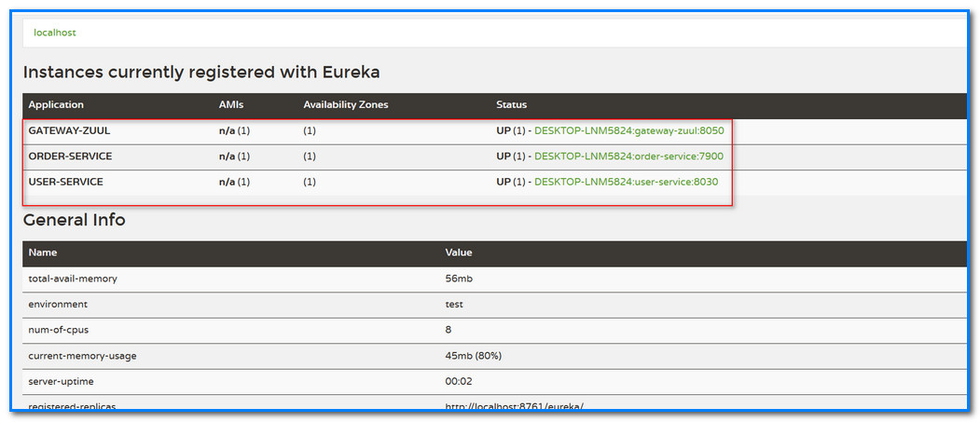Select the 00:02 uptime value

[x=459, y=381]
